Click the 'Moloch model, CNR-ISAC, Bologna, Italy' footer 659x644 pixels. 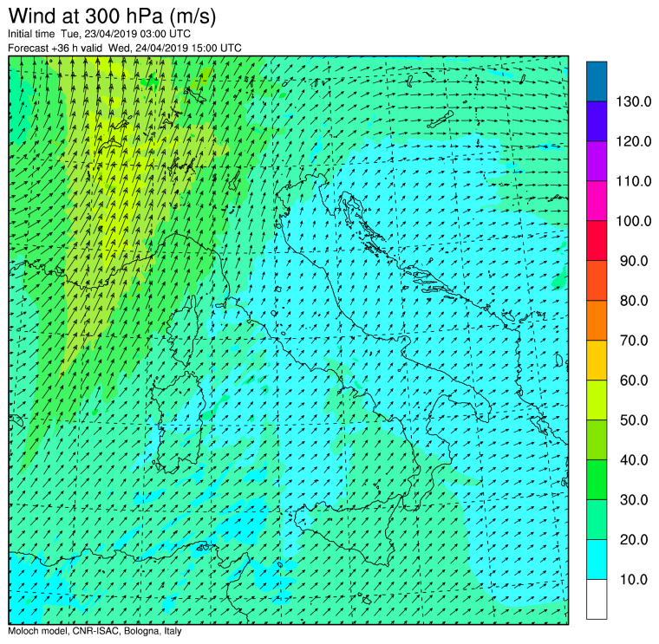tap(95, 631)
